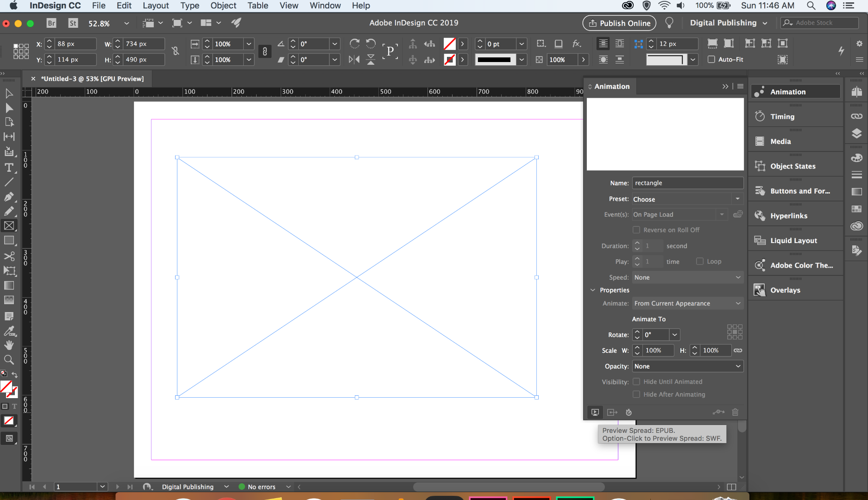Select the Scissors tool
This screenshot has height=500, width=868.
[x=9, y=256]
